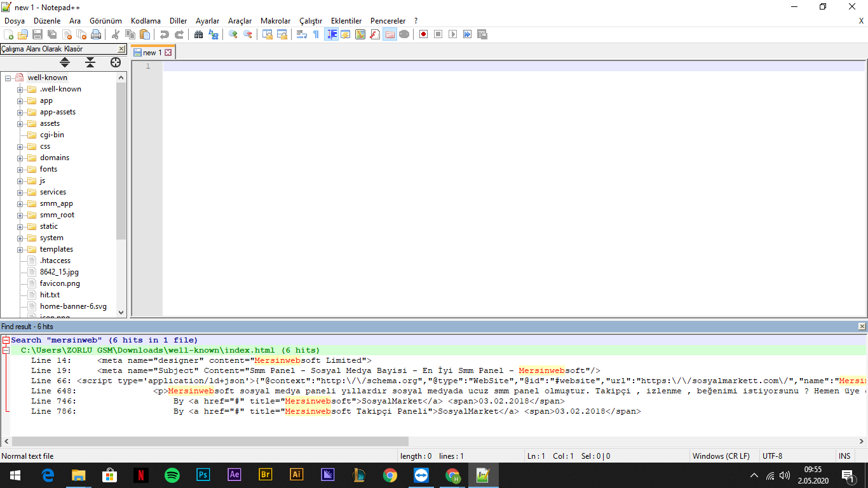
Task: Collapse all folders in the workspace panel
Action: point(90,62)
